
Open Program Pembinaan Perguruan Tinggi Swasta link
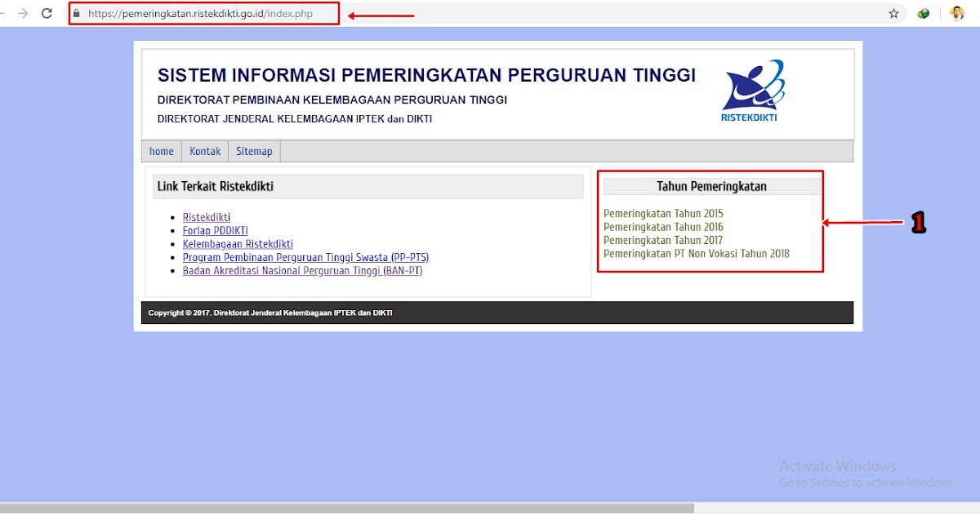tap(304, 257)
